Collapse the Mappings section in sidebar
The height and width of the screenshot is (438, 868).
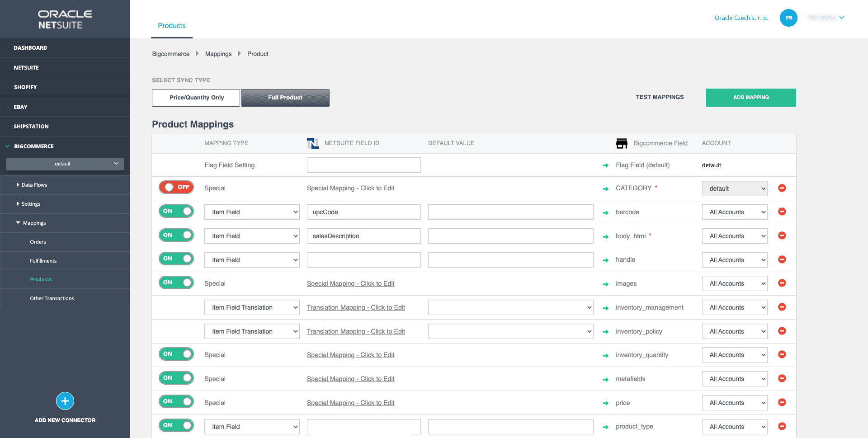[65, 223]
